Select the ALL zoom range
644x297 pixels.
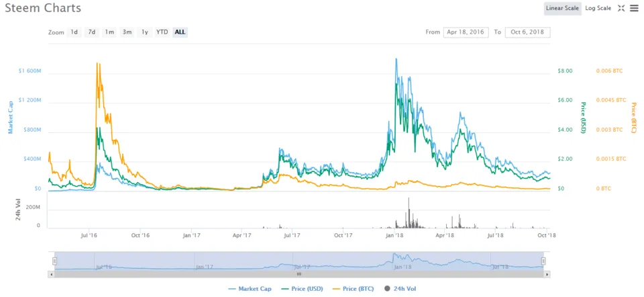click(180, 32)
